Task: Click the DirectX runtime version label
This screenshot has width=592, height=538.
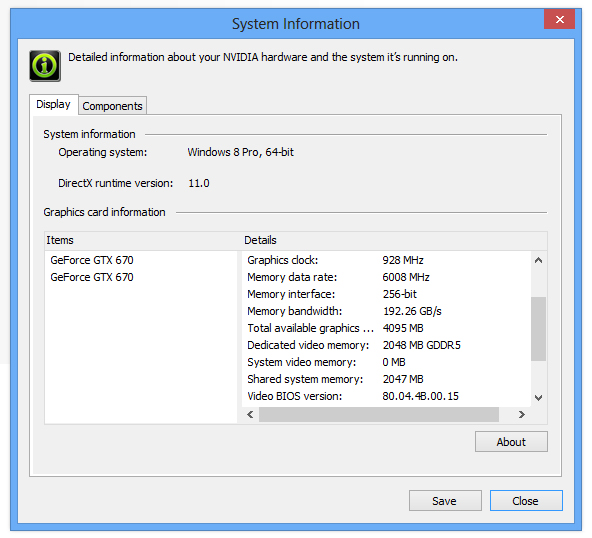Action: coord(116,183)
